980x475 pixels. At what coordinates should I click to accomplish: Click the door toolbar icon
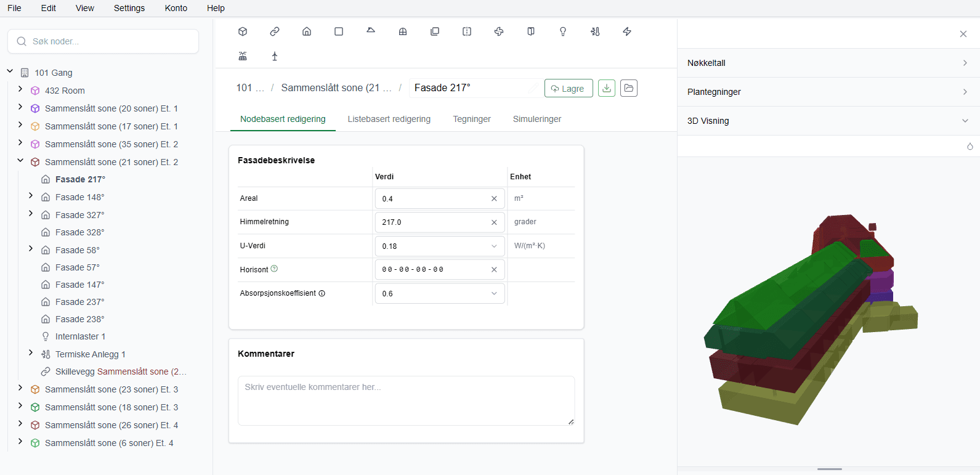pyautogui.click(x=531, y=31)
